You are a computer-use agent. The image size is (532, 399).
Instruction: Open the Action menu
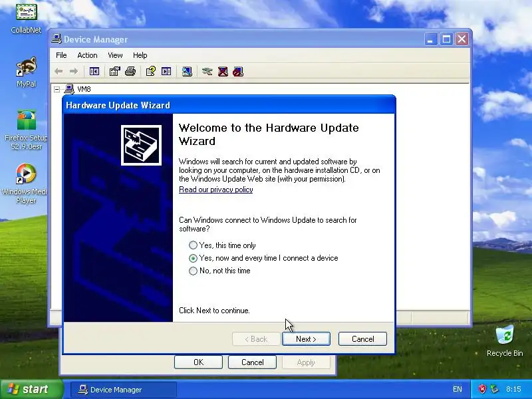pos(87,55)
